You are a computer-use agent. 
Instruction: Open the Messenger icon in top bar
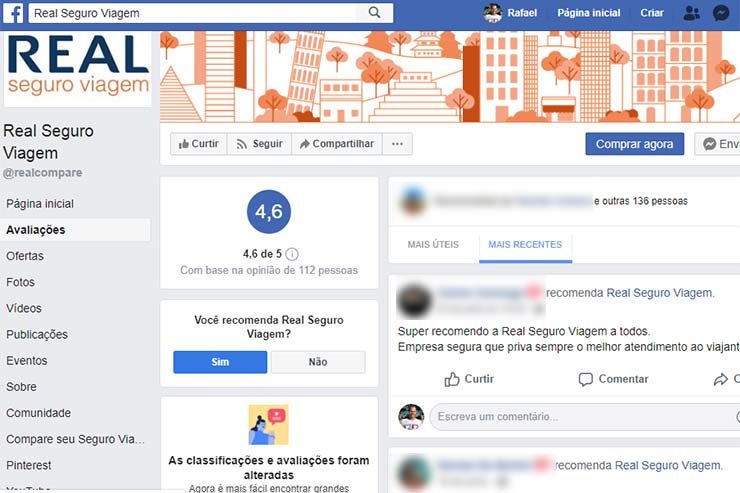[721, 13]
